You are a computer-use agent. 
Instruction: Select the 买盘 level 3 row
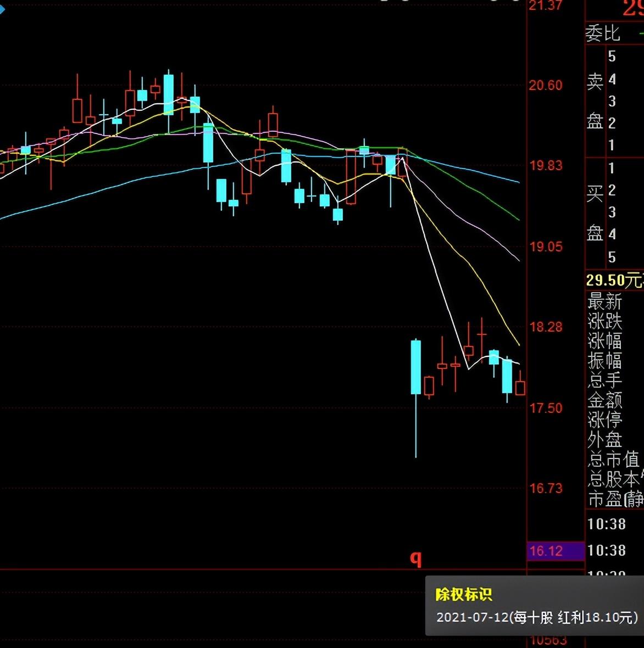tap(625, 213)
